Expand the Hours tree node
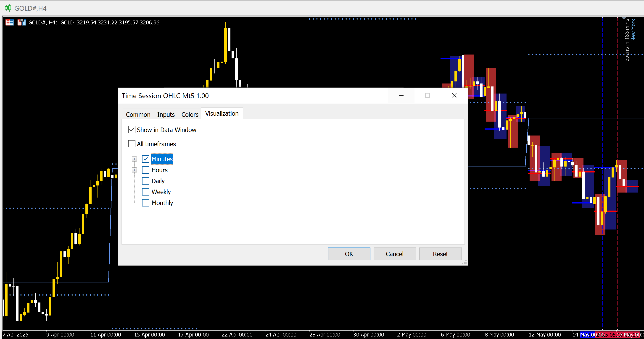644x339 pixels. tap(134, 170)
